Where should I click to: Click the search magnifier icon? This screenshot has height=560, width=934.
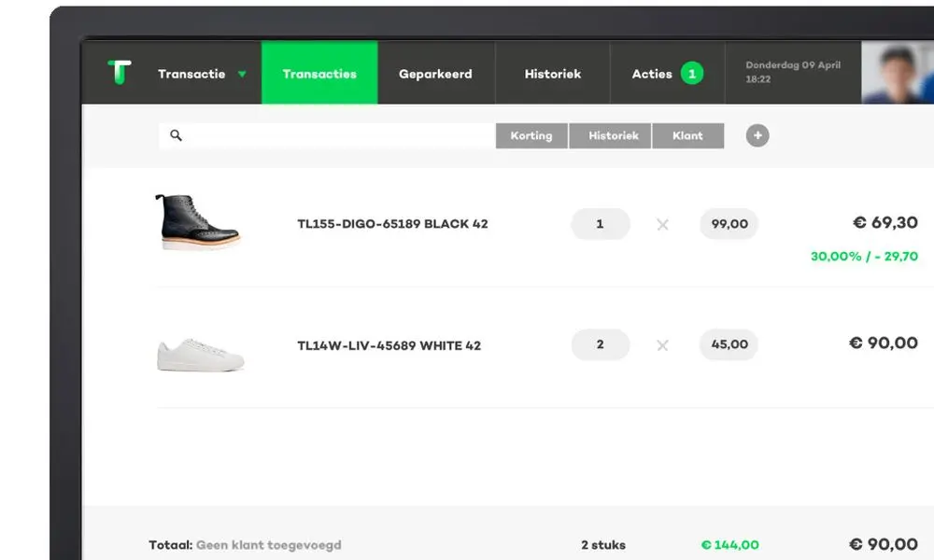point(176,135)
